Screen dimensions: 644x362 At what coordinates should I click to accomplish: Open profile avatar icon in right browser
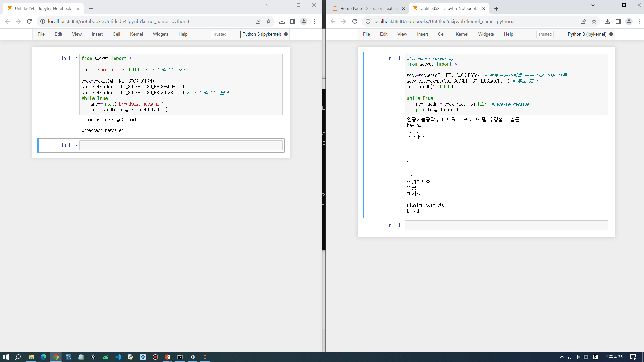[x=629, y=21]
